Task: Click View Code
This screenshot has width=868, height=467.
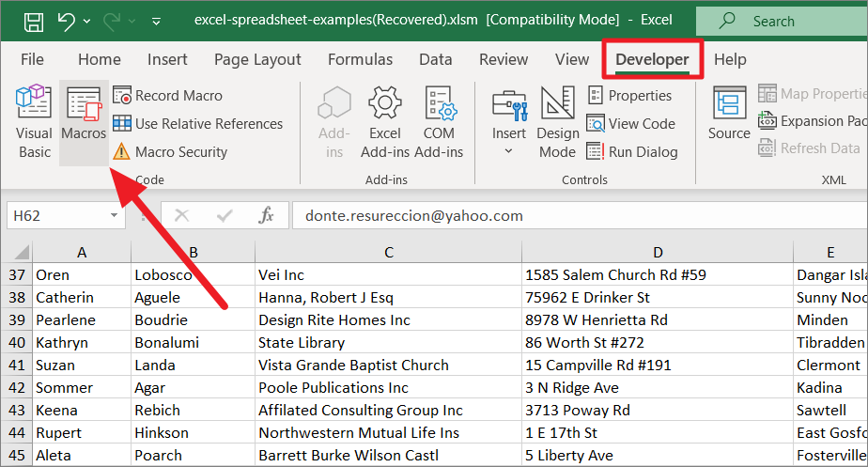Action: click(x=631, y=123)
